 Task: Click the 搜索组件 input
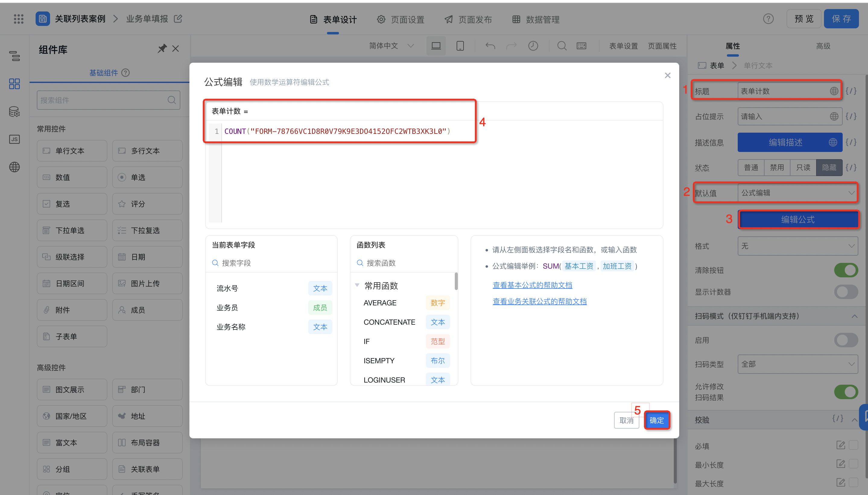[108, 100]
